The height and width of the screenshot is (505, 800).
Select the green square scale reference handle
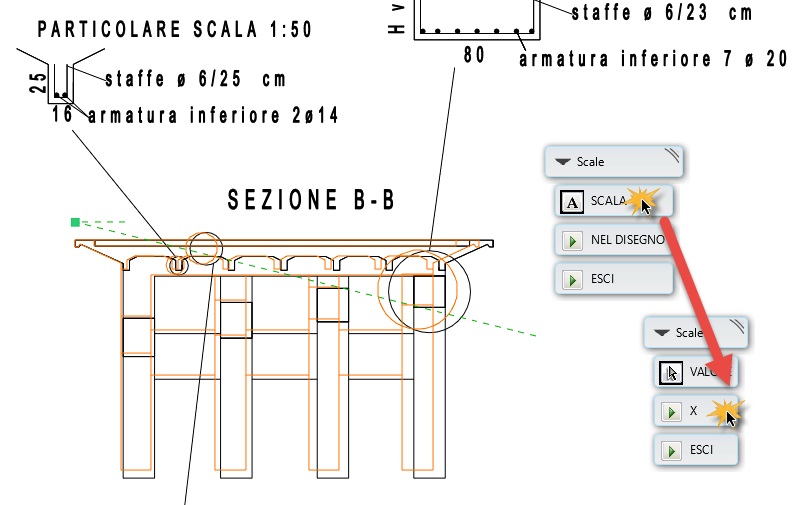(76, 222)
